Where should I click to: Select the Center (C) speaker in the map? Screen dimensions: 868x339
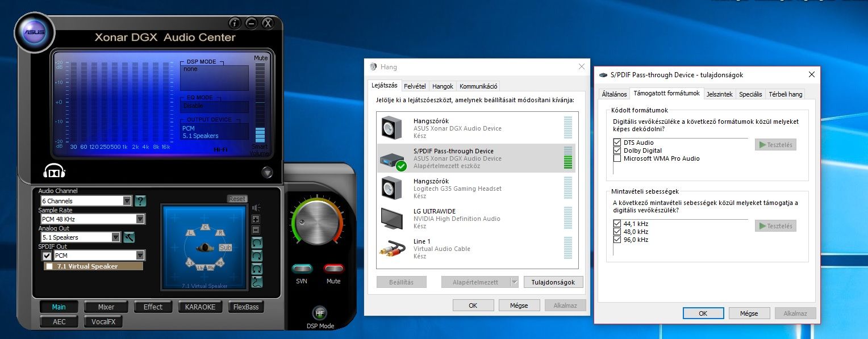click(205, 228)
